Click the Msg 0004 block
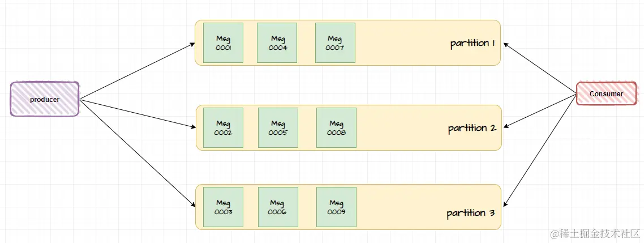The image size is (644, 243). 277,42
